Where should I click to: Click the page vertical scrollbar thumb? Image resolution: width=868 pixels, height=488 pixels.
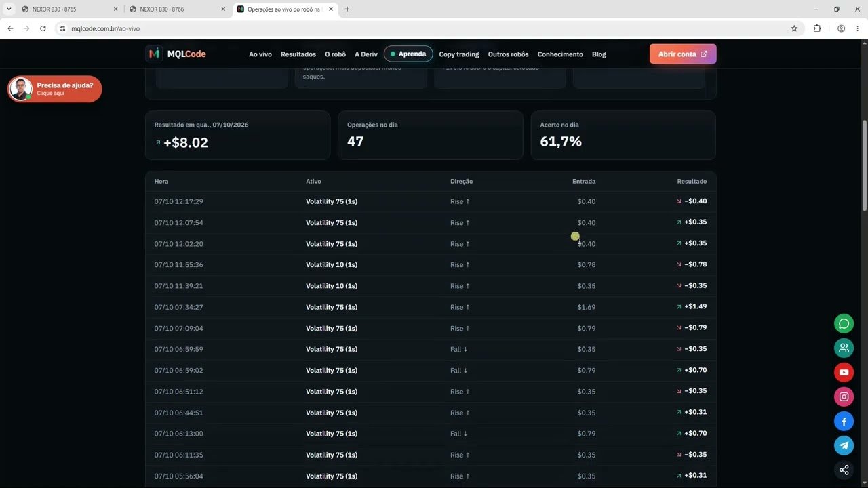pyautogui.click(x=864, y=165)
